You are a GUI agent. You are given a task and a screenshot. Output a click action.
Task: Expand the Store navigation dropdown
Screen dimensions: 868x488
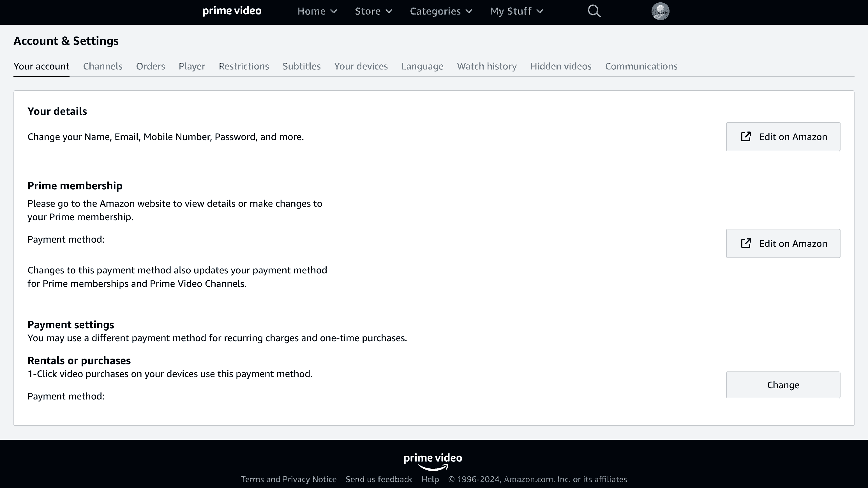(373, 11)
